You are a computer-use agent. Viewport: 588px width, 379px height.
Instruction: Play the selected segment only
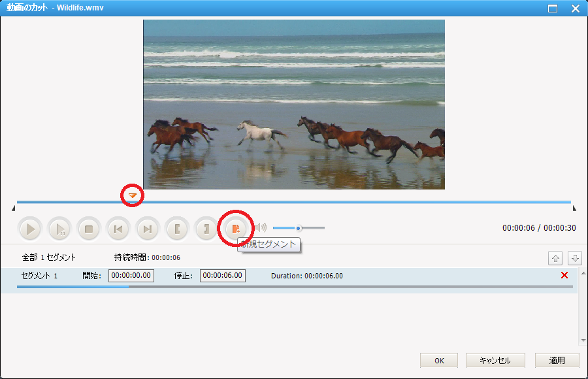tap(59, 229)
